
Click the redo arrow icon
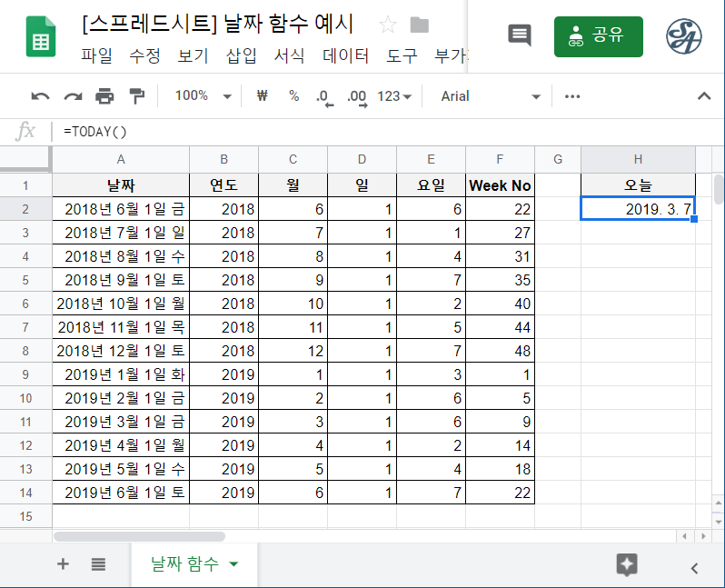(x=73, y=96)
